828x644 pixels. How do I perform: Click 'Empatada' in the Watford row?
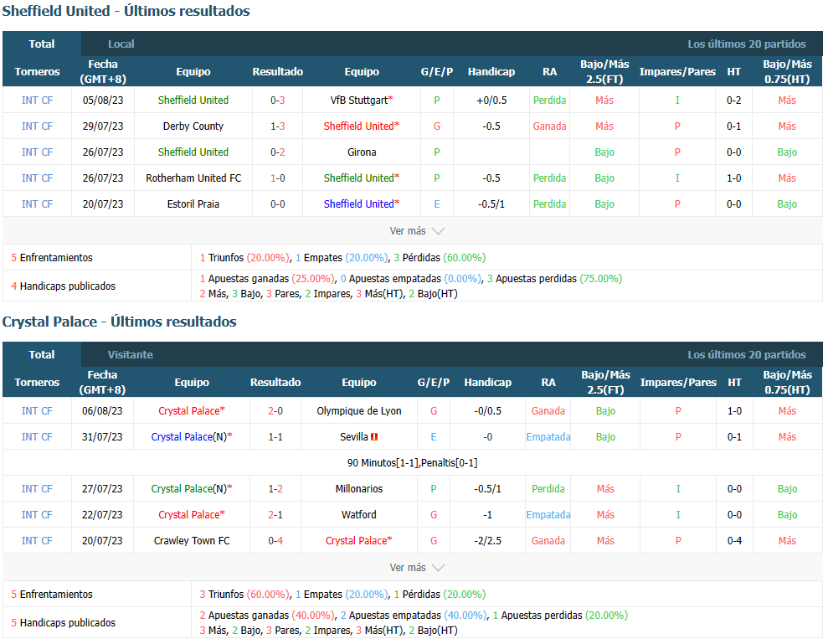548,514
